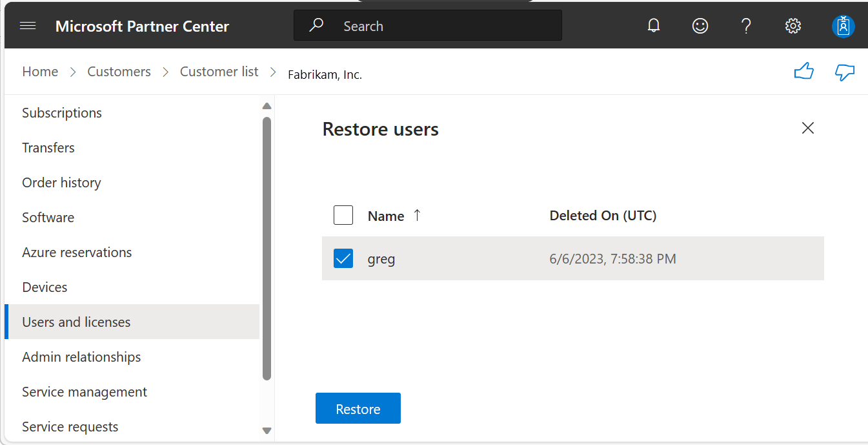Open the feedback smiley icon
This screenshot has width=868, height=445.
tap(700, 25)
